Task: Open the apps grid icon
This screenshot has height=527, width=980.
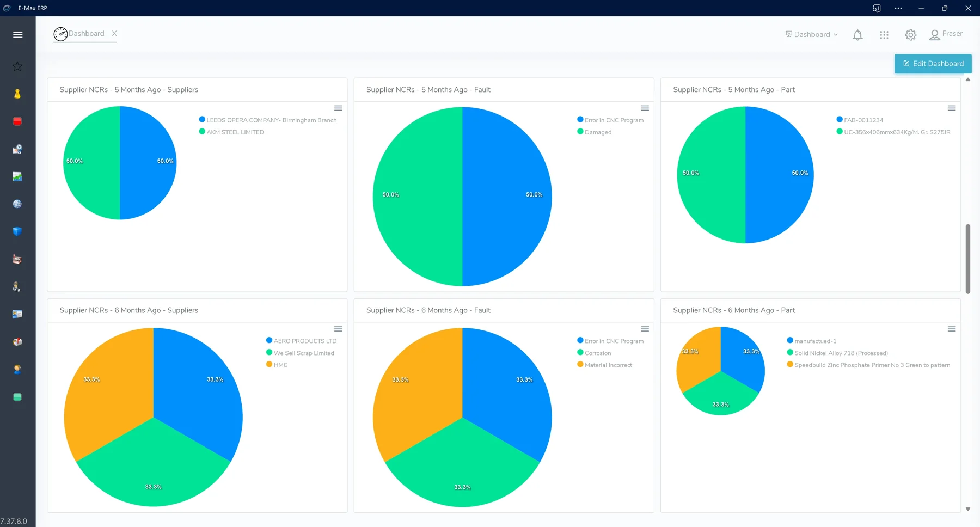Action: tap(884, 35)
